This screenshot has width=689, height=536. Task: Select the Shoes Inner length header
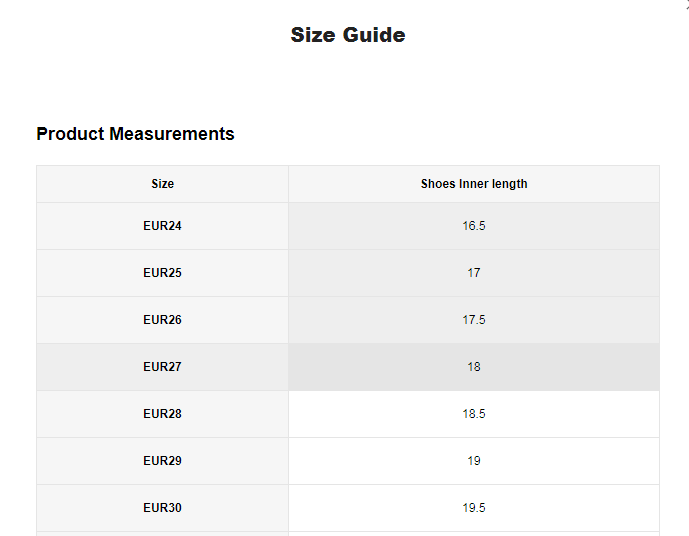click(473, 184)
